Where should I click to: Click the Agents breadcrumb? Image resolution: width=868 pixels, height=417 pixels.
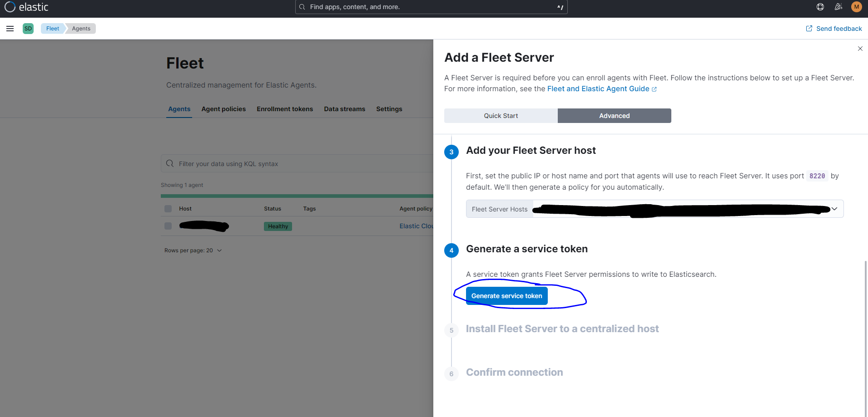click(x=81, y=29)
